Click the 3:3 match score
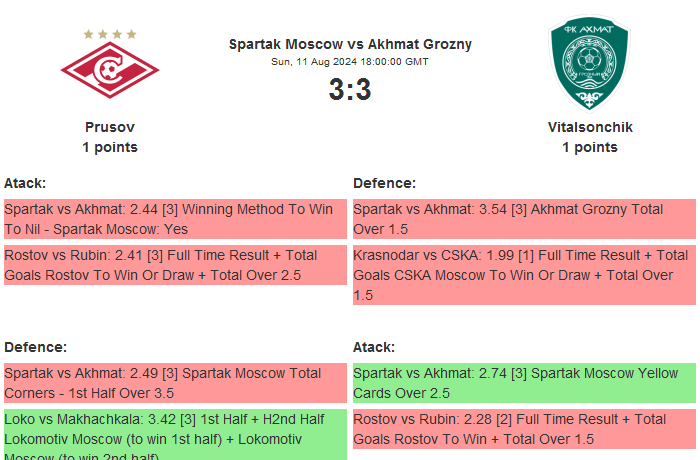 point(350,90)
